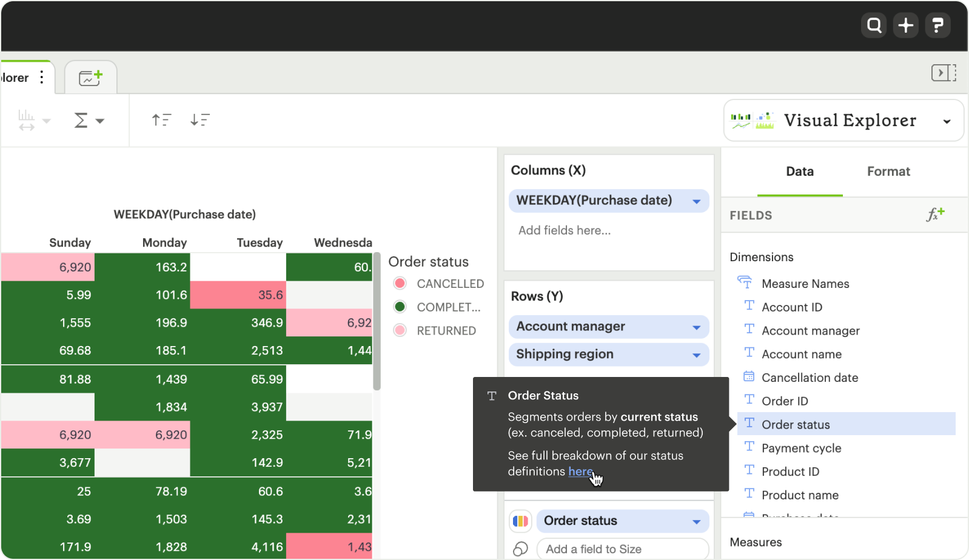Click the cell showing 3,937

tap(238, 407)
